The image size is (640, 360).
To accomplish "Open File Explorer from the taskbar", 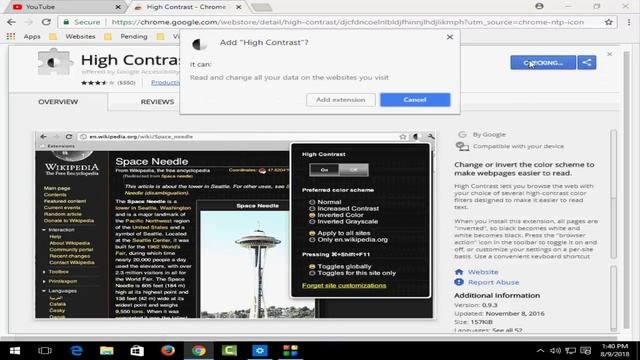I will [107, 351].
